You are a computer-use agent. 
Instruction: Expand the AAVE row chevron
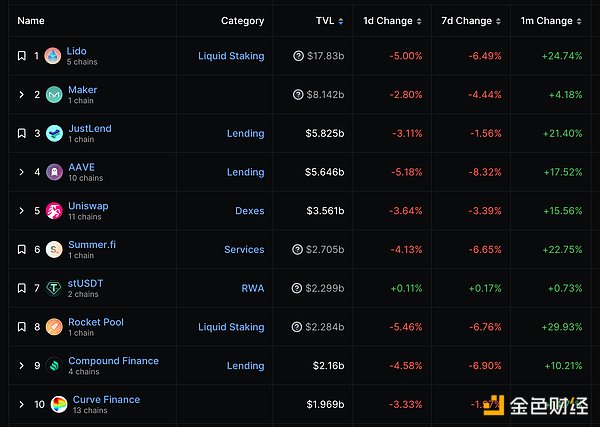(21, 172)
